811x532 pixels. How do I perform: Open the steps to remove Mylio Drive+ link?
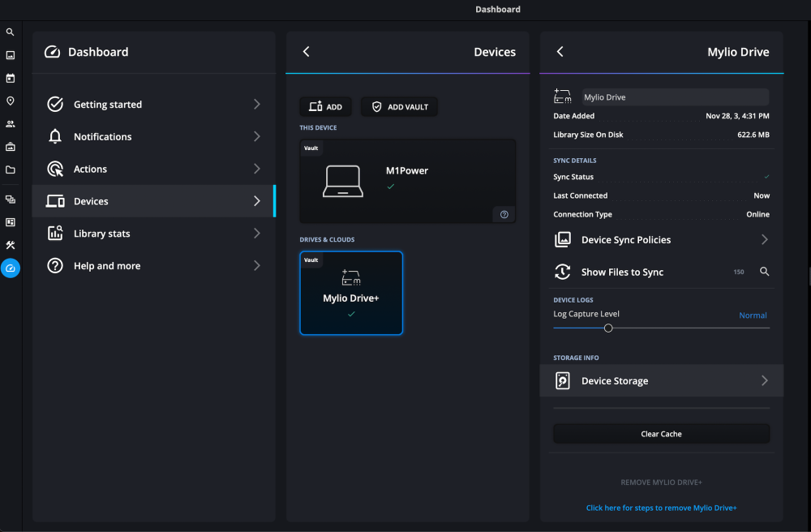click(x=661, y=508)
